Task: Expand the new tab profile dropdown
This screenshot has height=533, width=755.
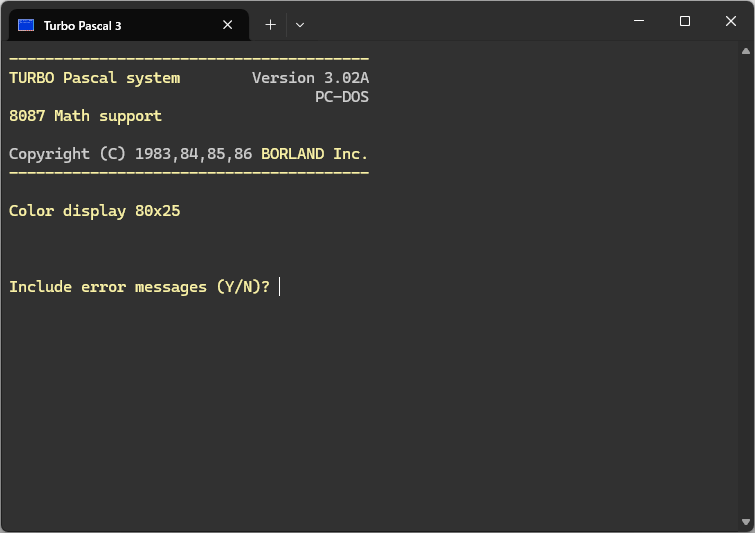Action: (x=300, y=25)
